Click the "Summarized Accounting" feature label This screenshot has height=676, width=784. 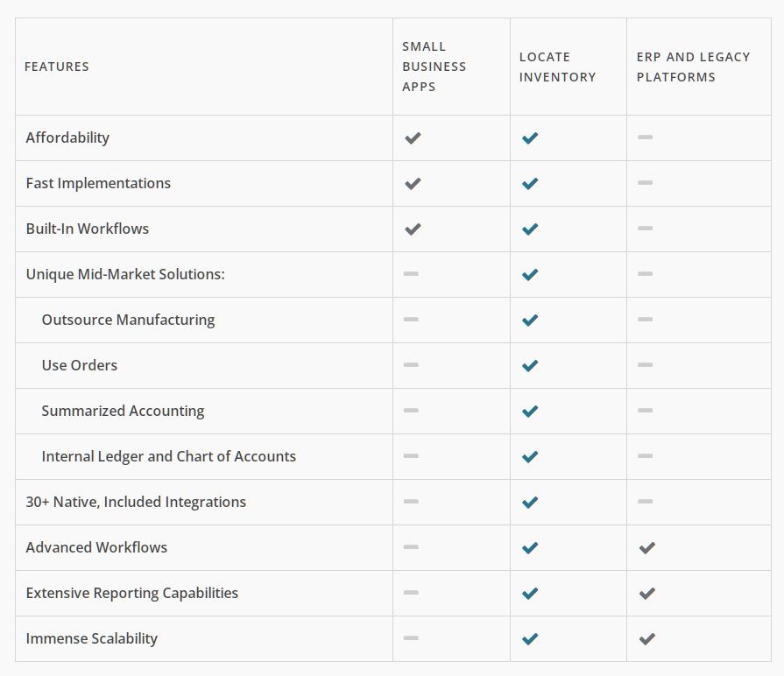[123, 411]
